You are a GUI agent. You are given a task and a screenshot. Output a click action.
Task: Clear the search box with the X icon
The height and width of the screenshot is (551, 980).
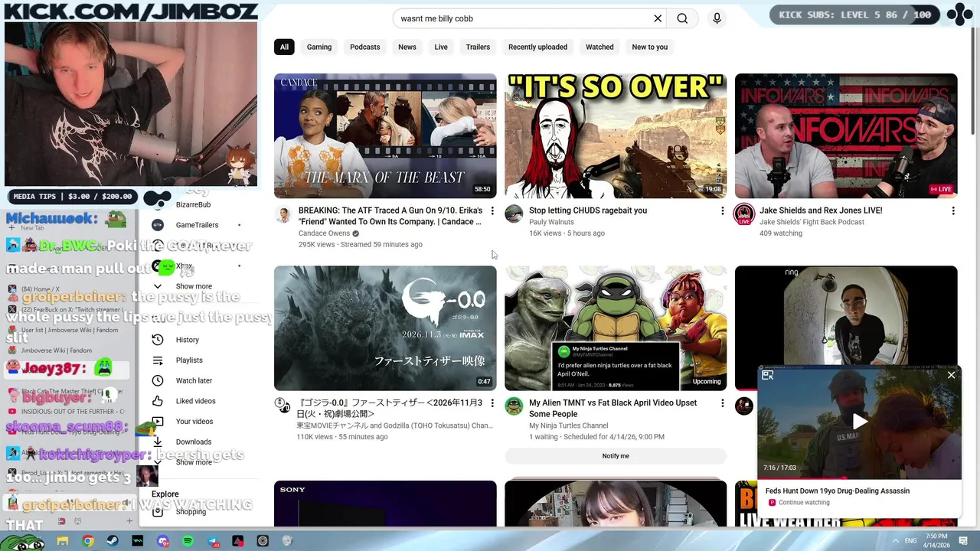click(x=657, y=18)
